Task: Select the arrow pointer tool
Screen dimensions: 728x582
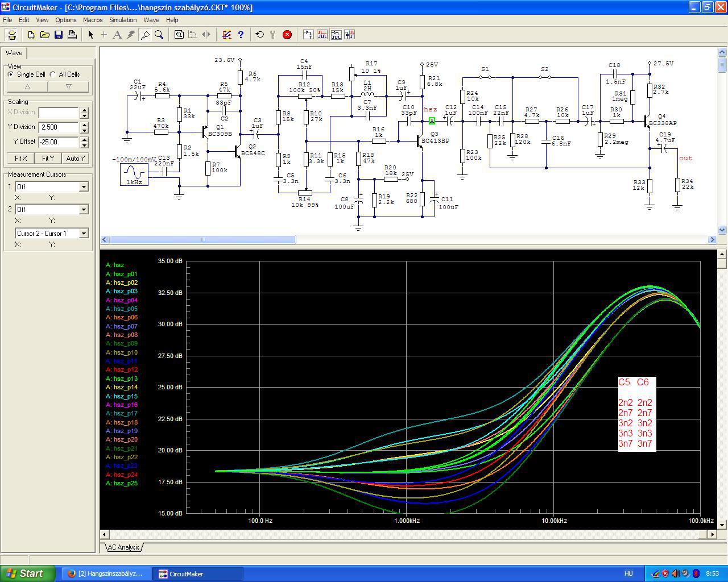Action: click(90, 35)
